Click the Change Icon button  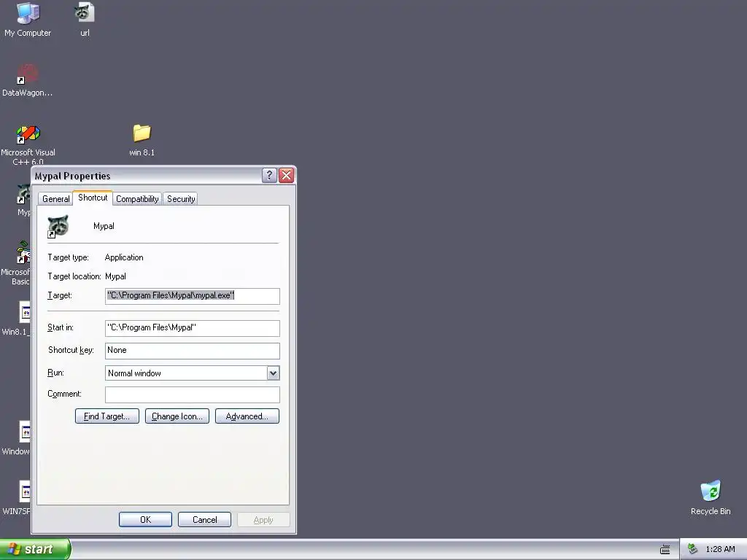tap(177, 416)
